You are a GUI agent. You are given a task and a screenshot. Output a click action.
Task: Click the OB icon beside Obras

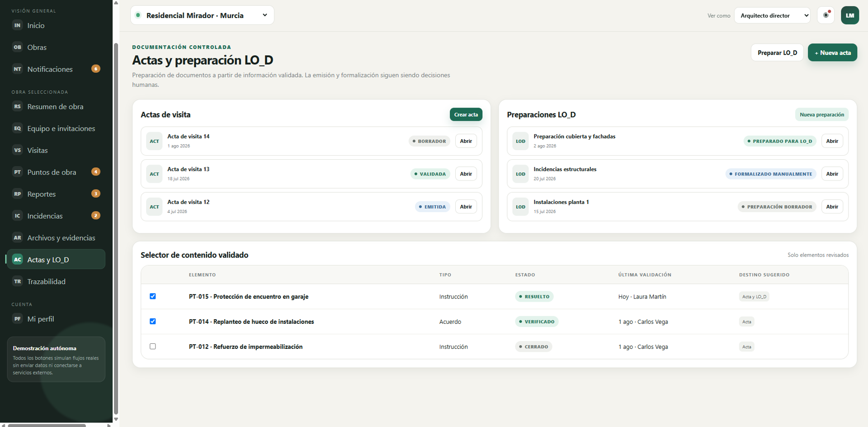17,47
